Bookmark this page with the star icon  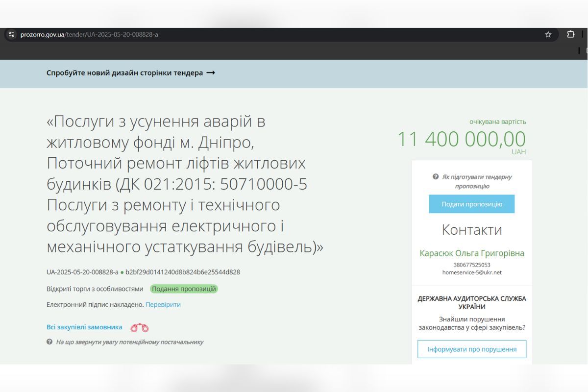(548, 34)
